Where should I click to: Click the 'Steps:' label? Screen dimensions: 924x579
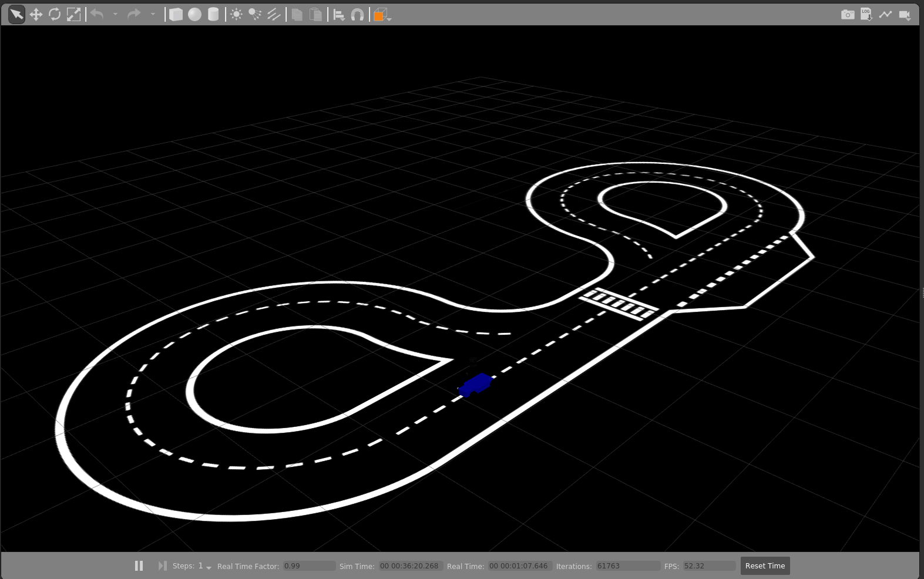[x=183, y=566]
